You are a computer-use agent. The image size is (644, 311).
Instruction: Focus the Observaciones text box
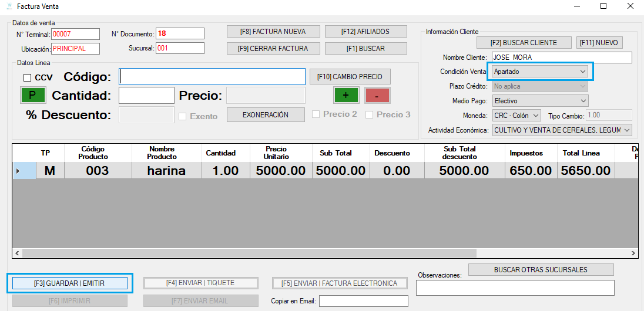pos(515,288)
